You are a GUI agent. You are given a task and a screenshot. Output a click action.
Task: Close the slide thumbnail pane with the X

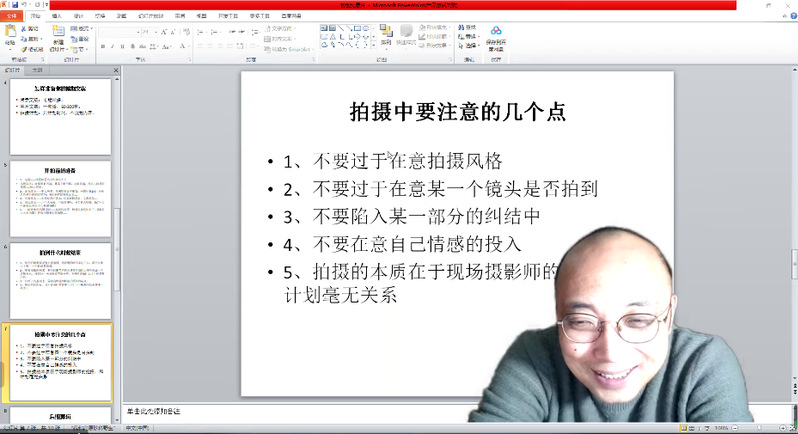(115, 70)
